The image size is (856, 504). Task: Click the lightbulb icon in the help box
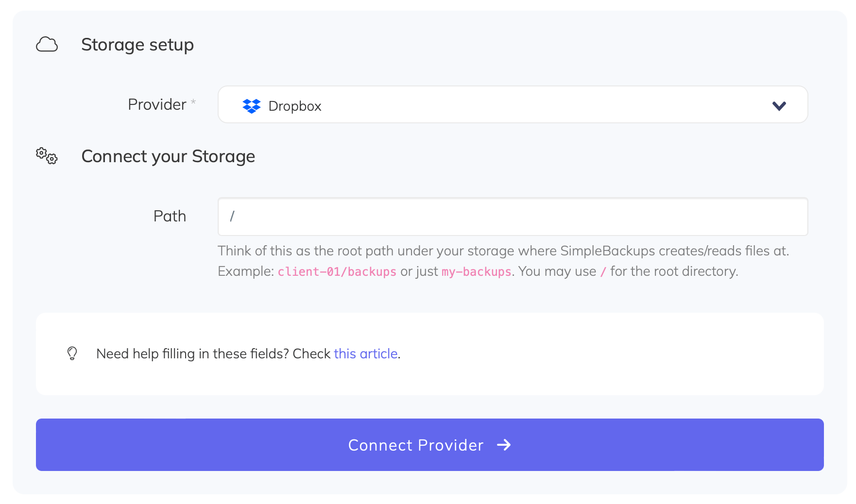72,353
